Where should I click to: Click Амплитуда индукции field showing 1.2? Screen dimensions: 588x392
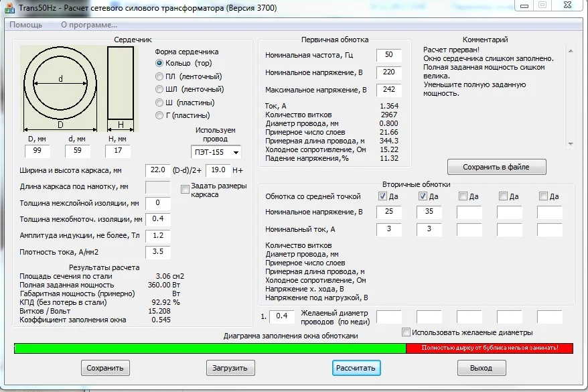pos(158,236)
